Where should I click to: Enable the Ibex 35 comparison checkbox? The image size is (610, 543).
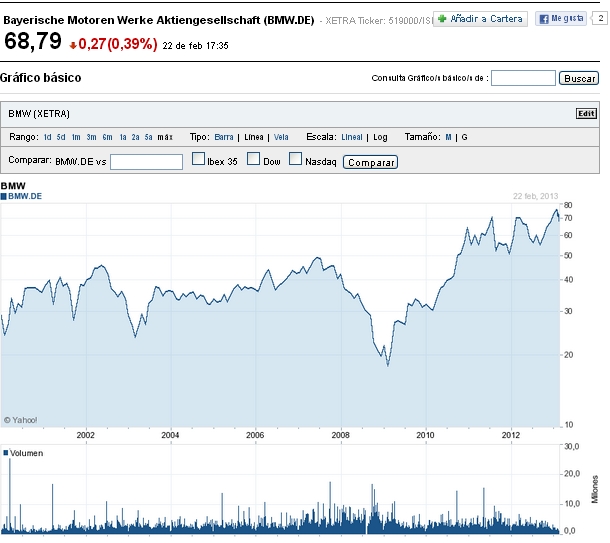pos(198,159)
